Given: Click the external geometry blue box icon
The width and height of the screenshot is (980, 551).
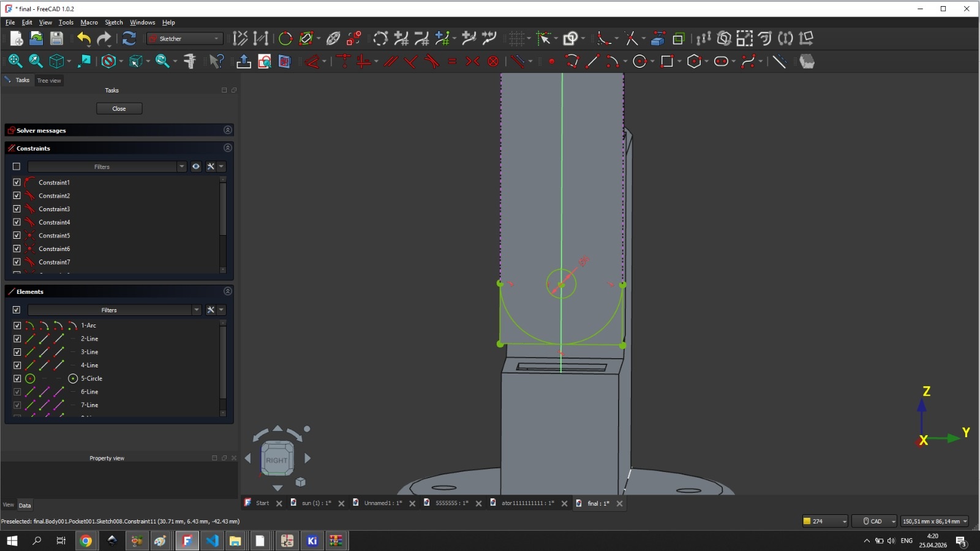Looking at the screenshot, I should [658, 39].
